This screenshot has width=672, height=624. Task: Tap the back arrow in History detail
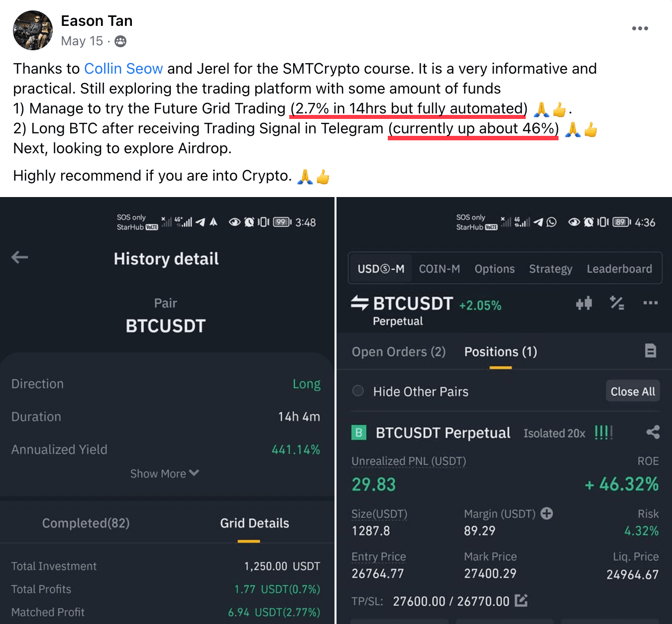20,257
